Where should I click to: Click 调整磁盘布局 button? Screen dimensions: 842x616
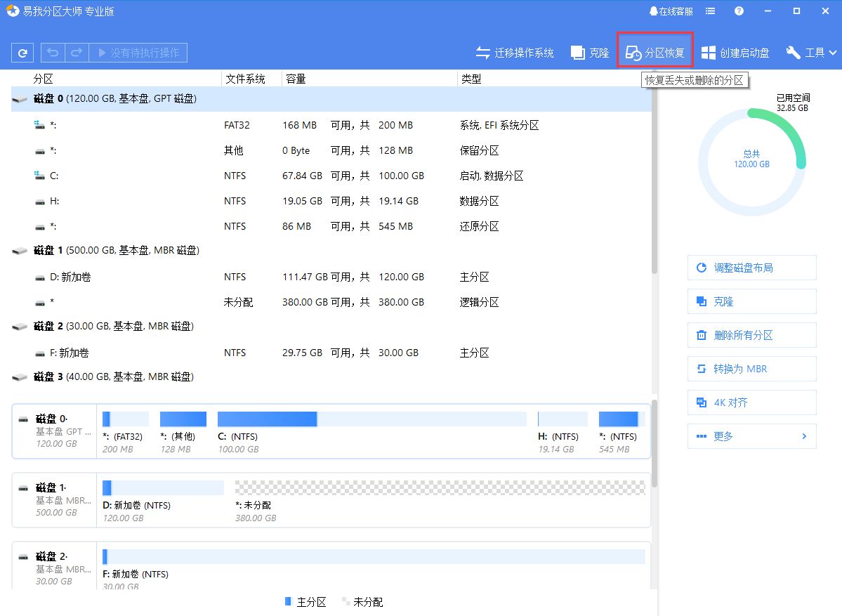click(x=752, y=268)
